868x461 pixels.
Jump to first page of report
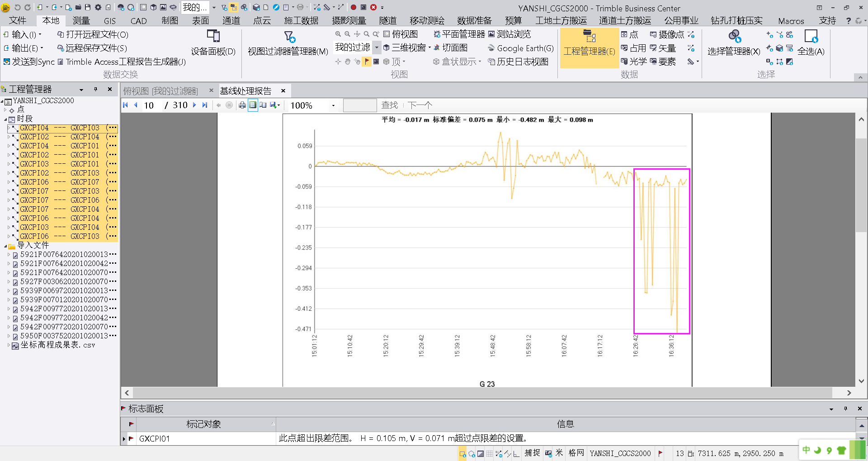click(126, 105)
